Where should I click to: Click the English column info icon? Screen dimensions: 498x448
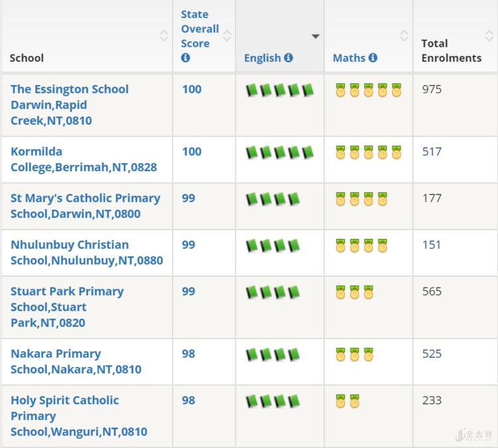288,58
